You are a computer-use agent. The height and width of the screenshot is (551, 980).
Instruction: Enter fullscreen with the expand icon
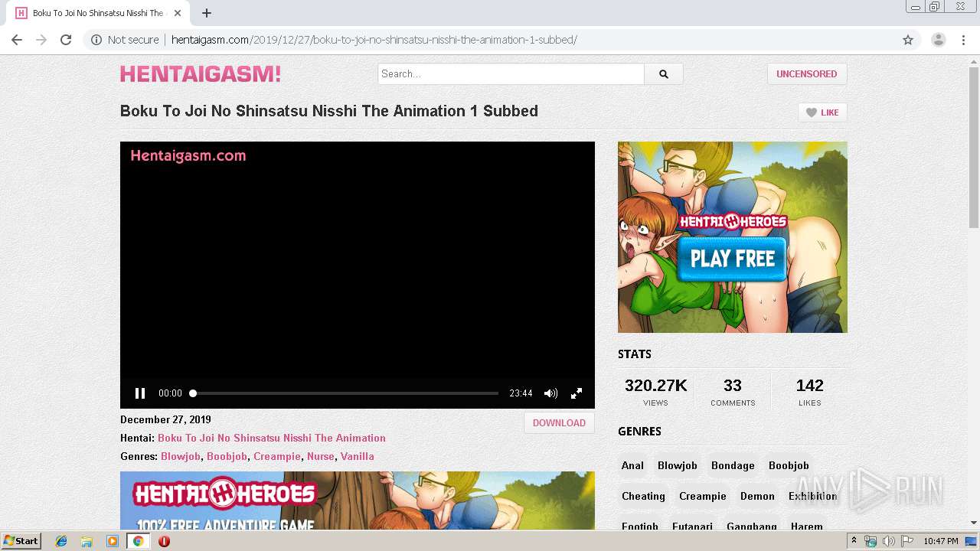(577, 393)
